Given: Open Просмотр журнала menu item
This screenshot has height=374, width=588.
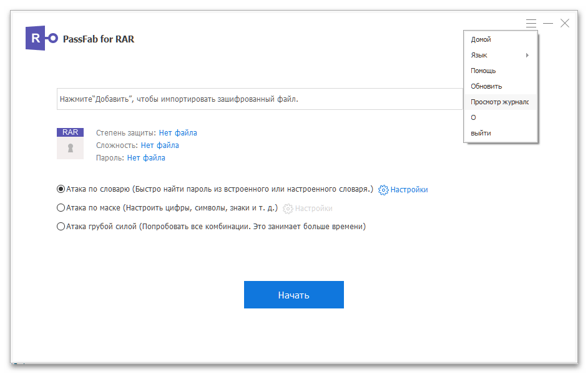Looking at the screenshot, I should pyautogui.click(x=501, y=102).
